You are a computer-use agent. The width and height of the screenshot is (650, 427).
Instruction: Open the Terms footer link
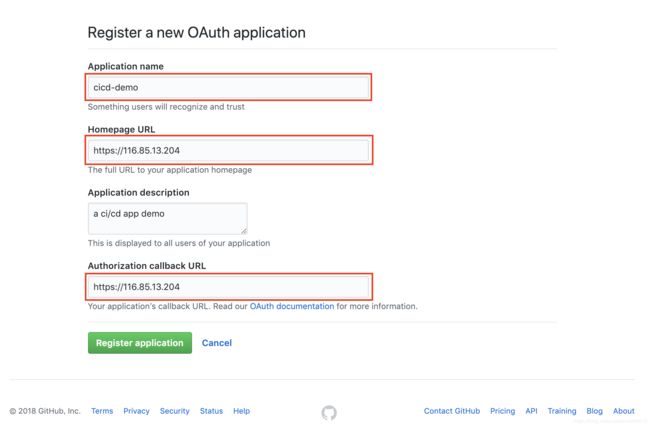click(x=102, y=411)
